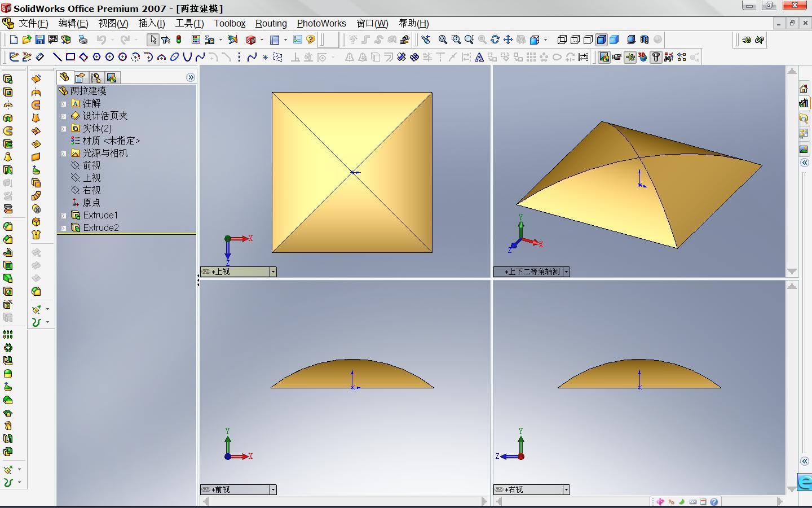Open the 文件(F) menu
This screenshot has height=508, width=812.
(x=33, y=23)
